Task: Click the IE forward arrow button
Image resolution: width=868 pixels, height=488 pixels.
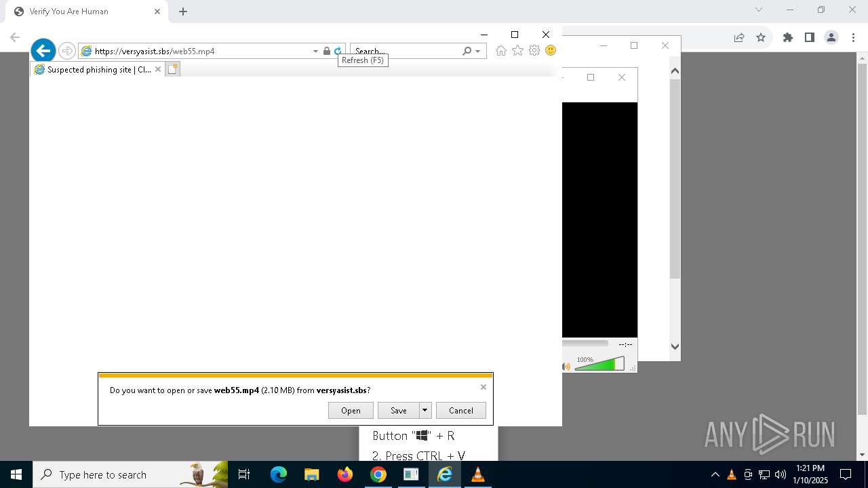Action: coord(66,51)
